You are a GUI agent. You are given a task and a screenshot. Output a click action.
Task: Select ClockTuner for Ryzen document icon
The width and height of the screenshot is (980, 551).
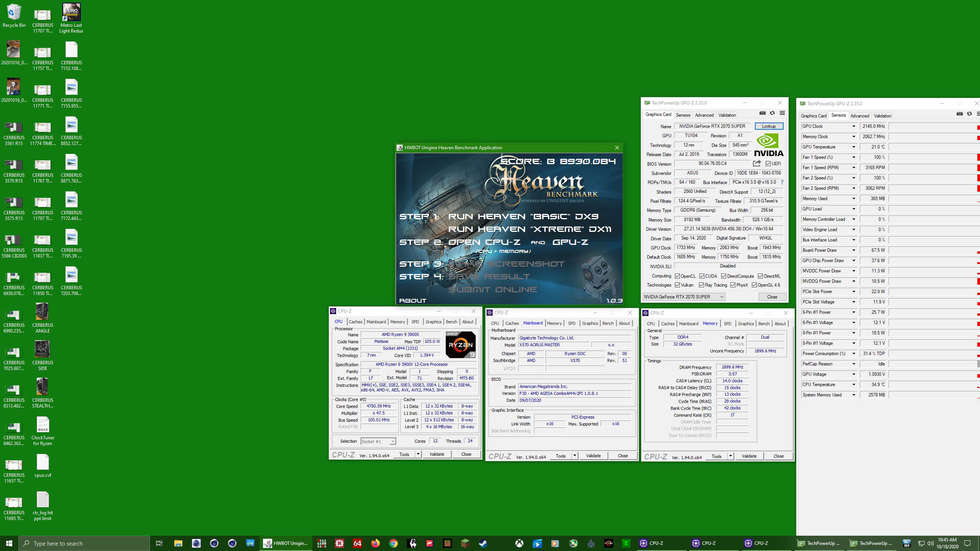[43, 431]
